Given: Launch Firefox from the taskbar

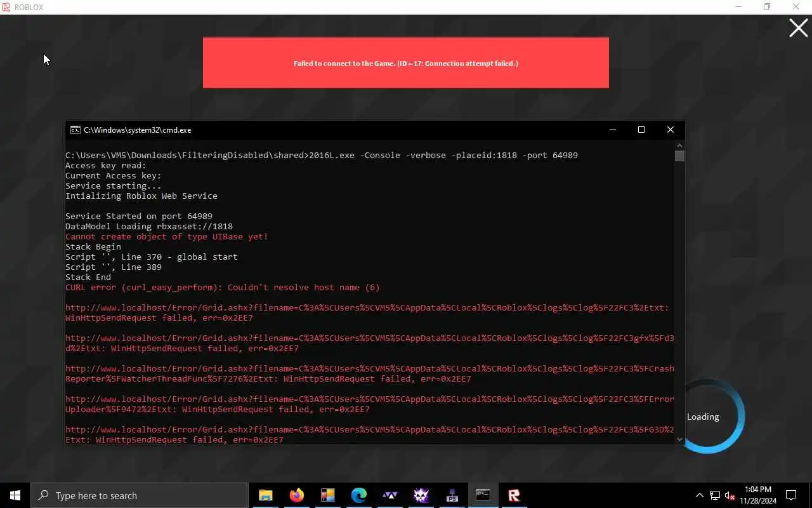Looking at the screenshot, I should coord(297,495).
